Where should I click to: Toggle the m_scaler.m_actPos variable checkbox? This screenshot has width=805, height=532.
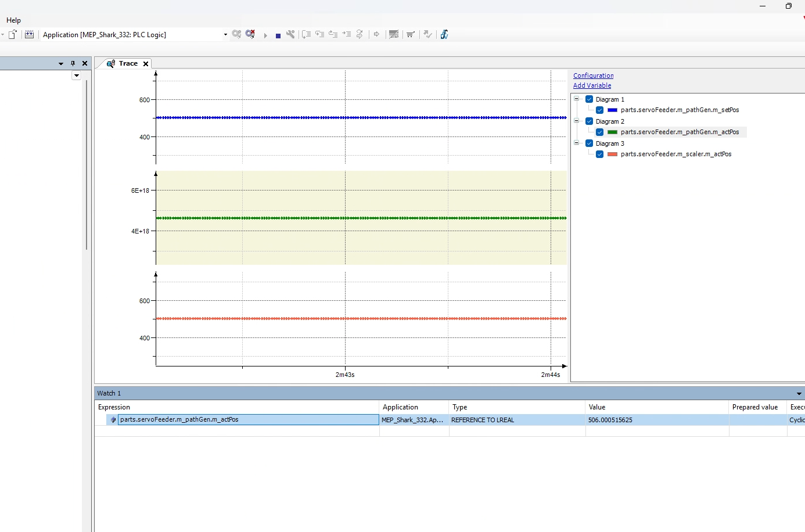pos(600,154)
